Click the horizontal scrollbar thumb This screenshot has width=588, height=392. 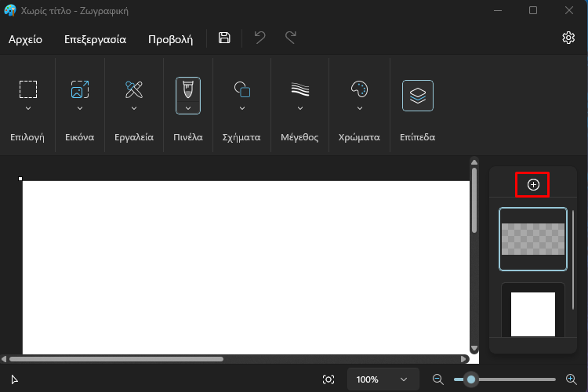coord(116,359)
